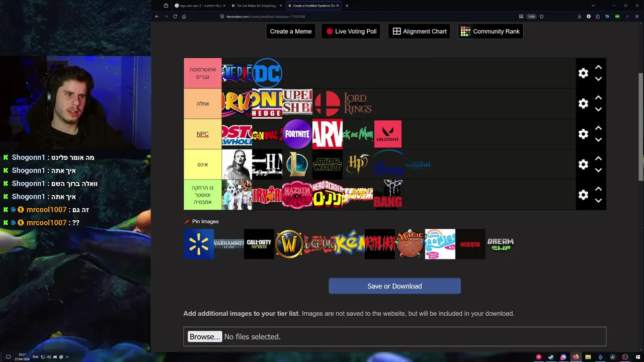This screenshot has height=362, width=644.
Task: Move the top red tier up
Action: [598, 67]
